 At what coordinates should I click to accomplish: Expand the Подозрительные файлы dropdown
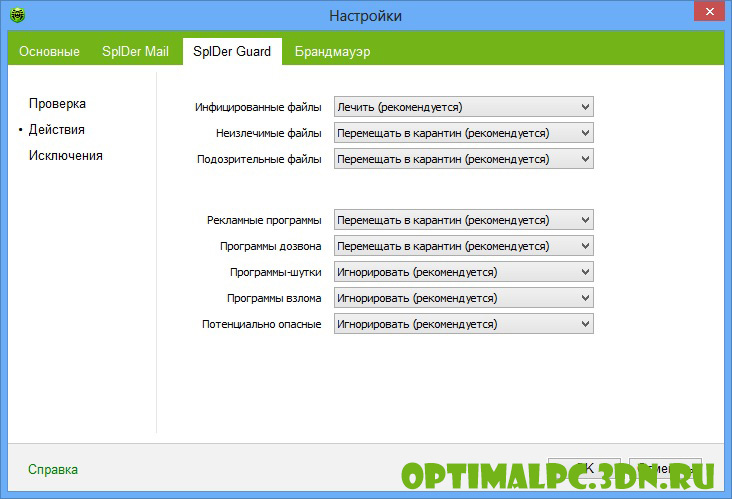click(464, 159)
